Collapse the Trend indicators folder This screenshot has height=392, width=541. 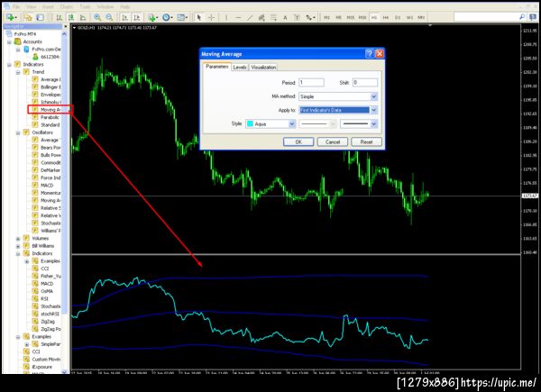tap(18, 72)
